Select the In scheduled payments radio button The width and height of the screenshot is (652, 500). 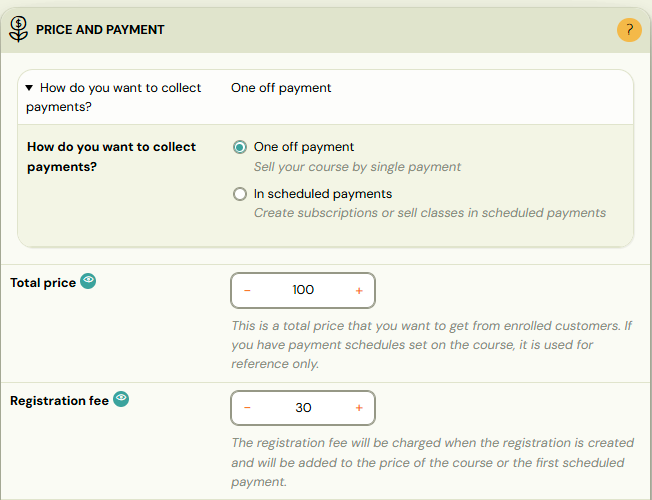[240, 194]
